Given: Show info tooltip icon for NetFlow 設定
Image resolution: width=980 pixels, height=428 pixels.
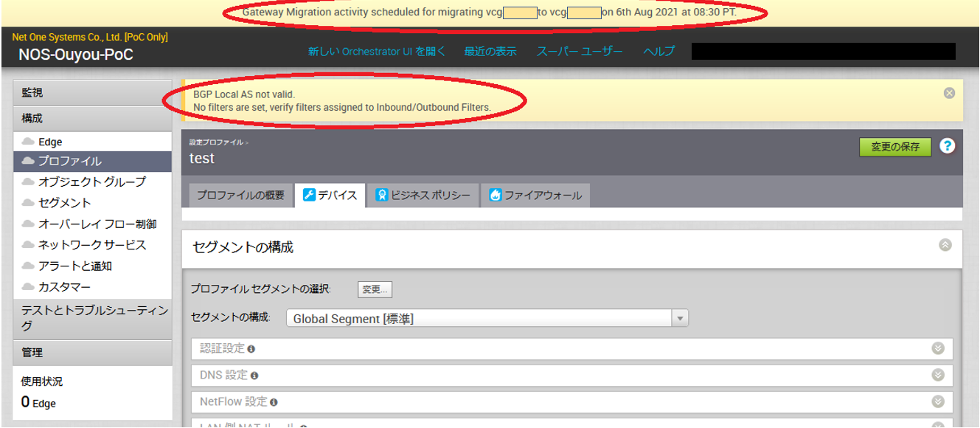Looking at the screenshot, I should [x=274, y=402].
